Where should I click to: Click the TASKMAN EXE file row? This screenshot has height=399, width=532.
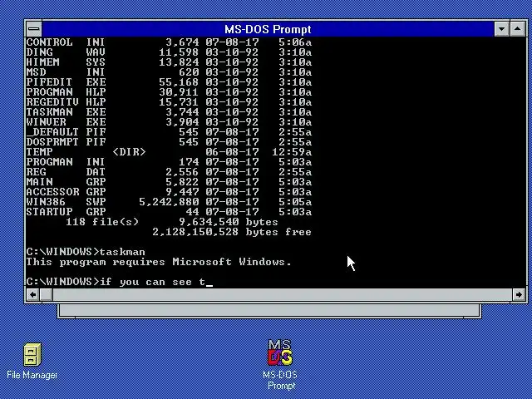pos(169,112)
